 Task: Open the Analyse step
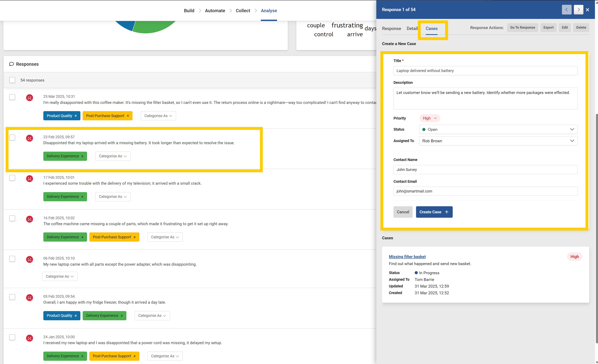click(269, 11)
